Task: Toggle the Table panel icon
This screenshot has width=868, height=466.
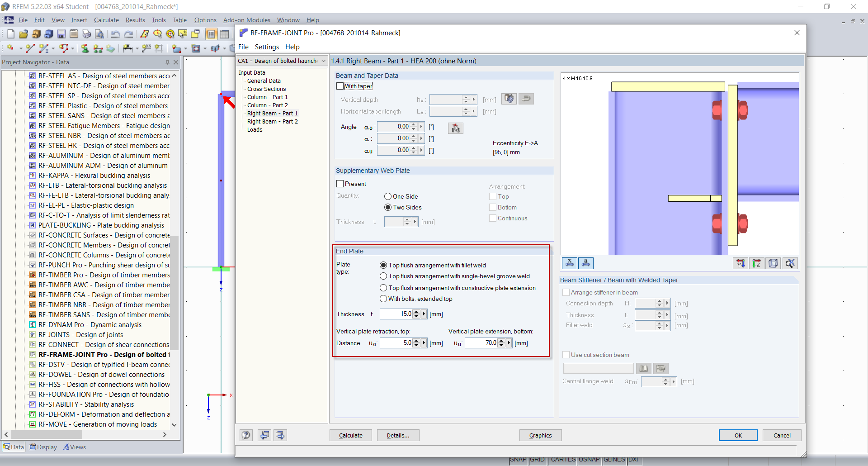Action: [224, 34]
